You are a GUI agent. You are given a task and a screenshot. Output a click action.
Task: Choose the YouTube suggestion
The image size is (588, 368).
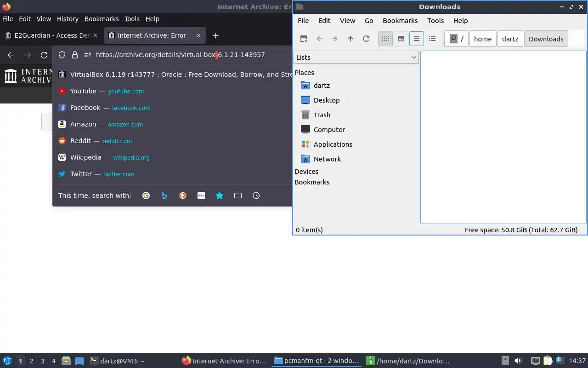173,91
